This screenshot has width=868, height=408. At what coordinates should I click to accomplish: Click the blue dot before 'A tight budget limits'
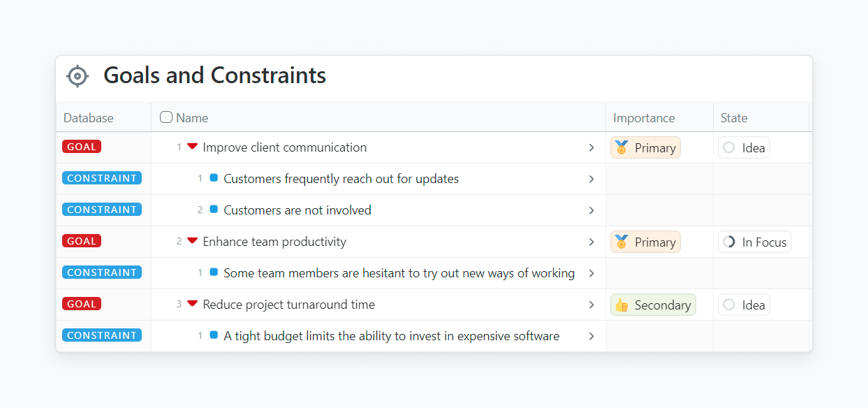click(x=214, y=335)
